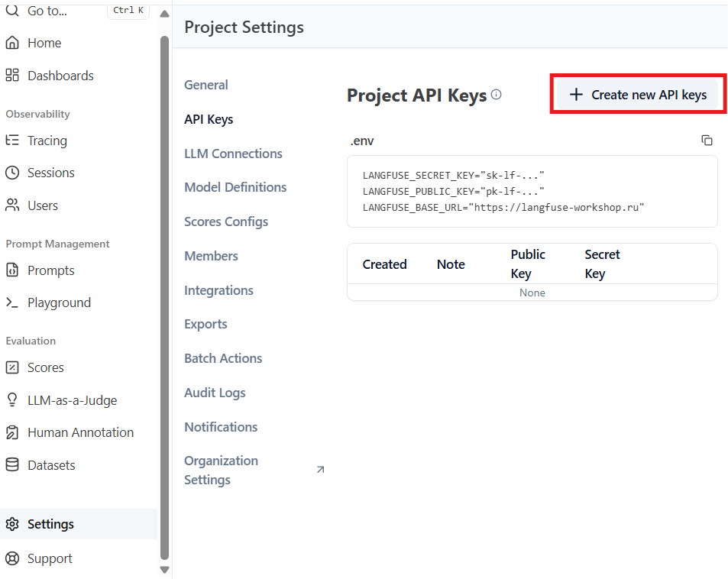Viewport: 728px width, 579px height.
Task: Click the Ctrl K shortcut badge
Action: pos(128,10)
